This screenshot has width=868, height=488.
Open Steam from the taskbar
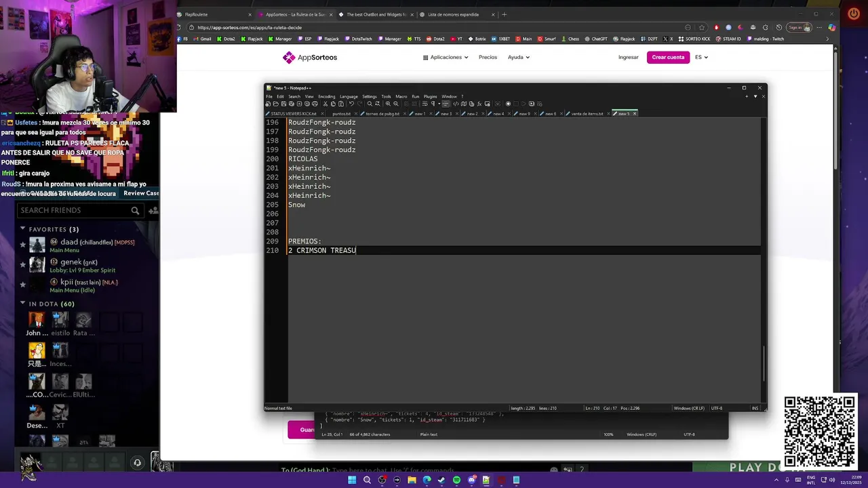441,480
